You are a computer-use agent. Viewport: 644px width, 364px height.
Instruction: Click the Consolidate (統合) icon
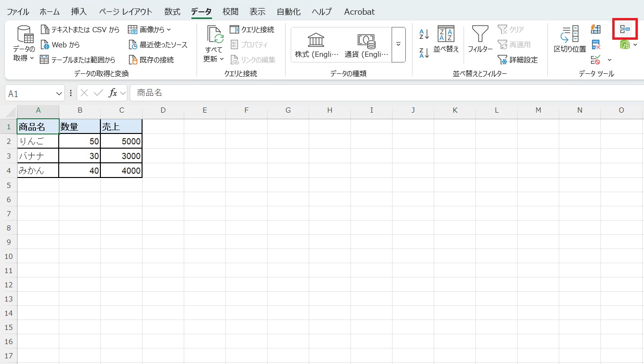coord(625,29)
